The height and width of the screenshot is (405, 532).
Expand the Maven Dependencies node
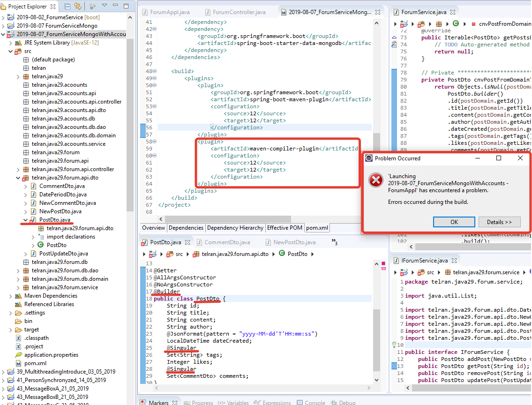pyautogui.click(x=11, y=296)
